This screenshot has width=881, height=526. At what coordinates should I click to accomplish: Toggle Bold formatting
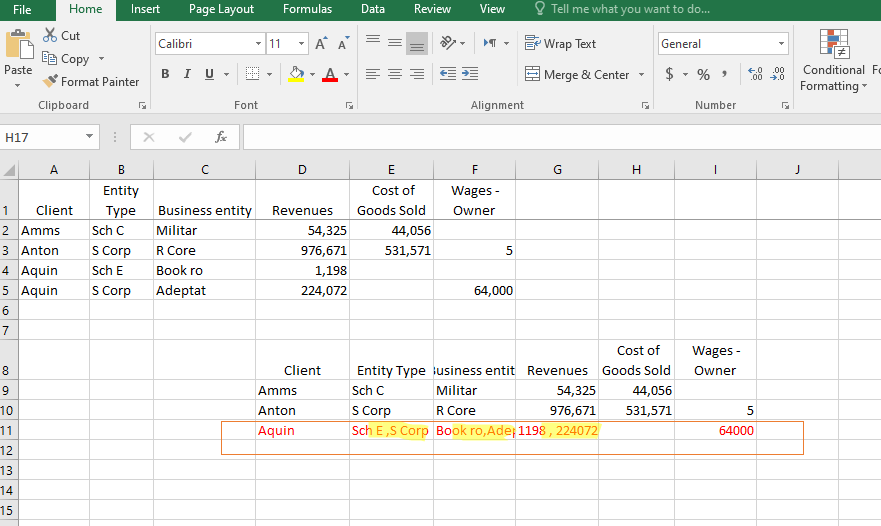[x=165, y=74]
